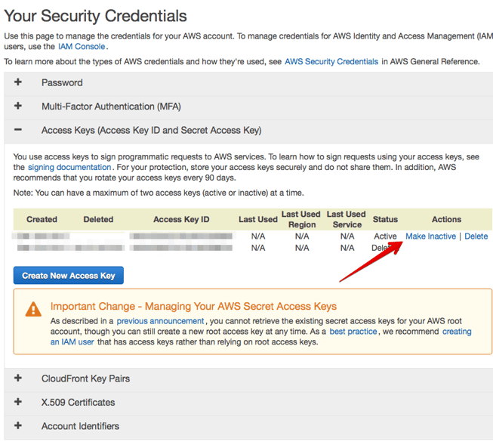Image resolution: width=493 pixels, height=448 pixels.
Task: Open the signing documentation link
Action: click(x=69, y=167)
